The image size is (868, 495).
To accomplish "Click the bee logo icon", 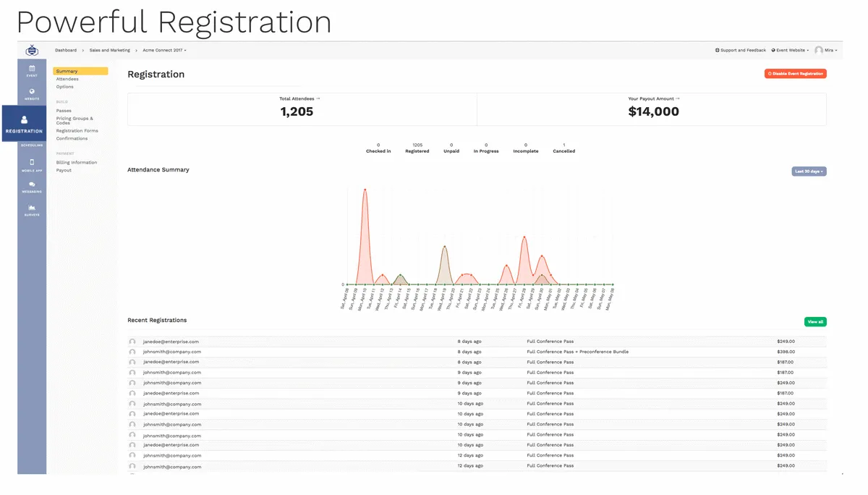I will [32, 51].
